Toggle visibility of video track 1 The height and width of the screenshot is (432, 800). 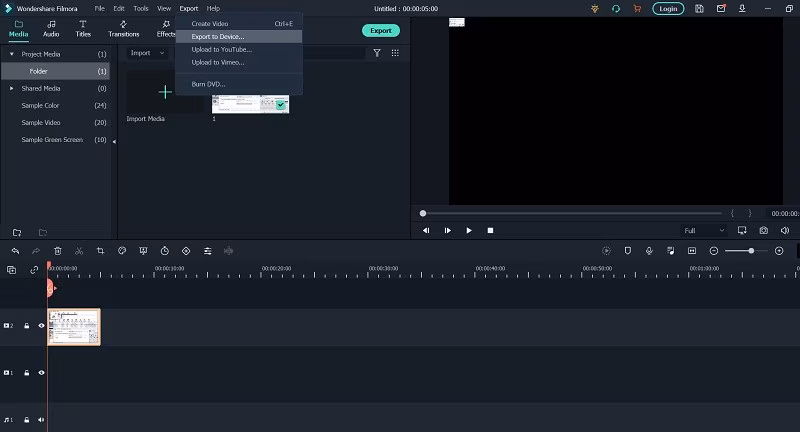point(41,373)
